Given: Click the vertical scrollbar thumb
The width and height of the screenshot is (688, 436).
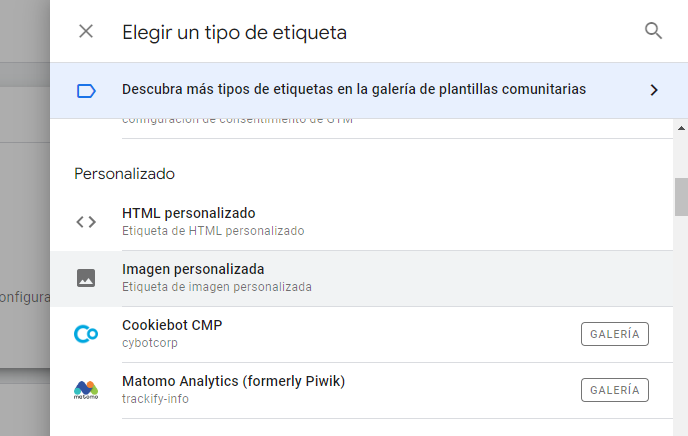Looking at the screenshot, I should pyautogui.click(x=681, y=197).
